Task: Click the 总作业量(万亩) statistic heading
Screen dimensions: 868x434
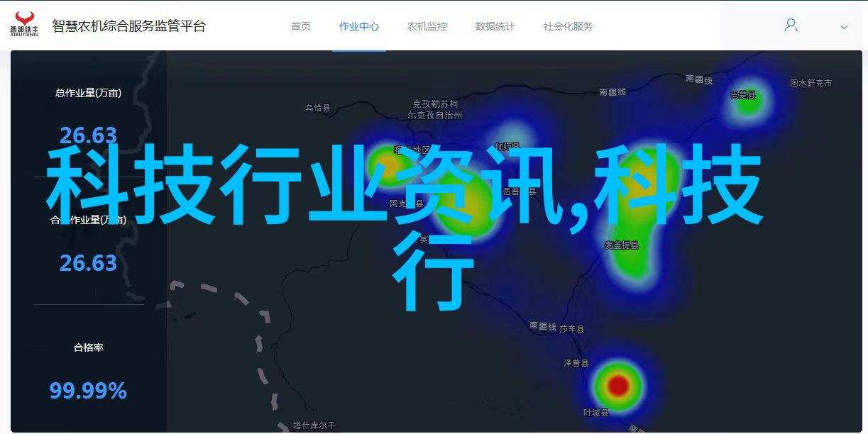Action: tap(88, 93)
